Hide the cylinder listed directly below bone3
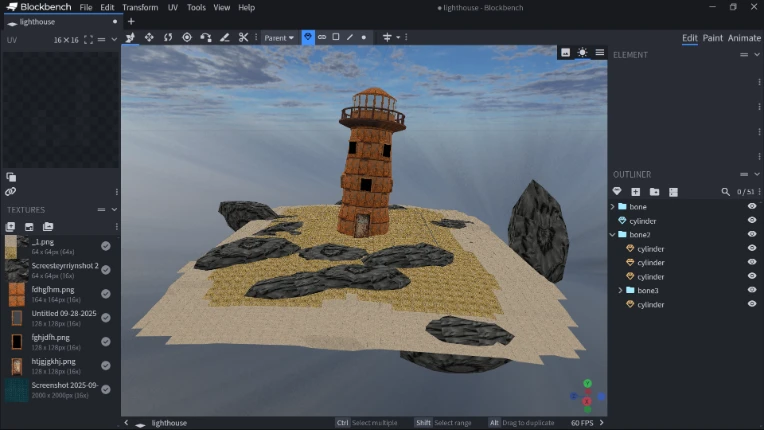764x430 pixels. point(752,304)
